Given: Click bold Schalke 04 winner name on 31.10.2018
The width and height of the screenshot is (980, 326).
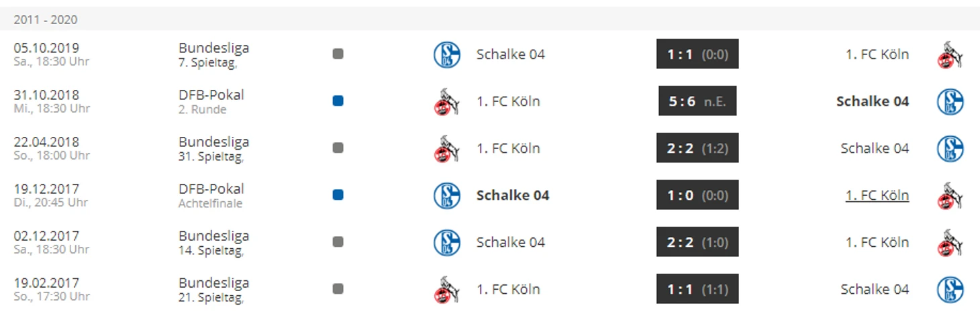Looking at the screenshot, I should 872,101.
